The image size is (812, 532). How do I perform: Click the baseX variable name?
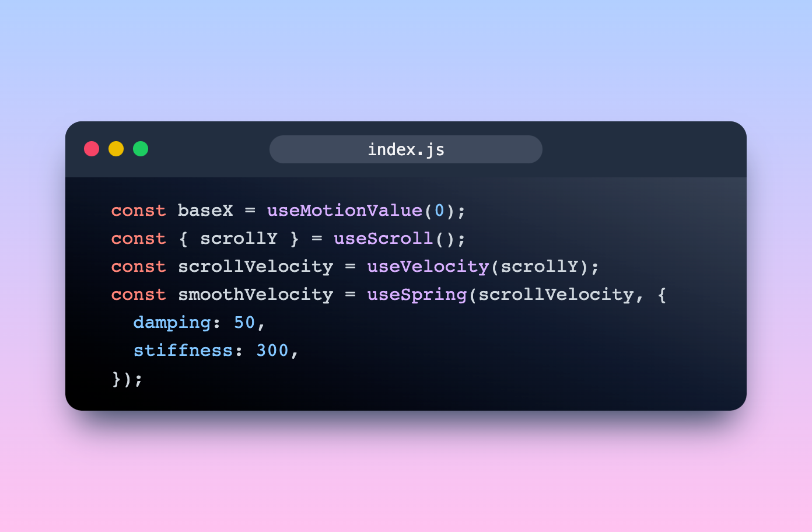click(205, 210)
